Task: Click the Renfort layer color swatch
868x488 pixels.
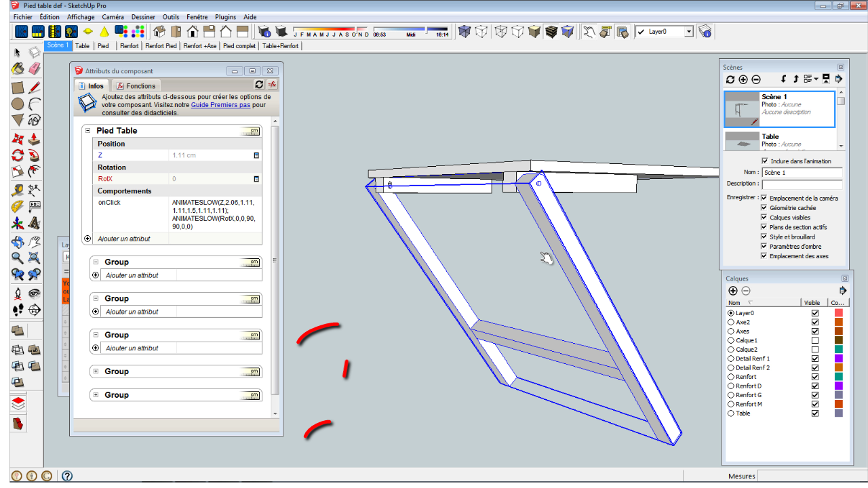Action: pyautogui.click(x=839, y=377)
